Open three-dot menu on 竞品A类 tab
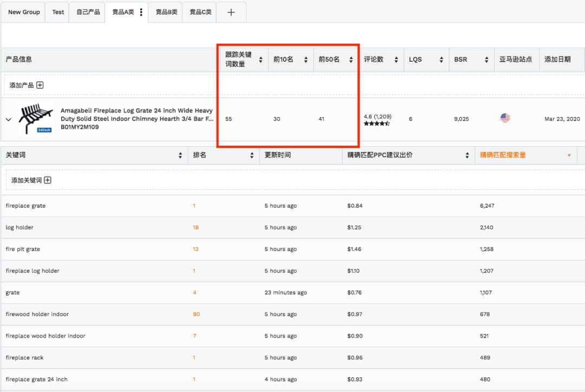The image size is (585, 392). (141, 12)
